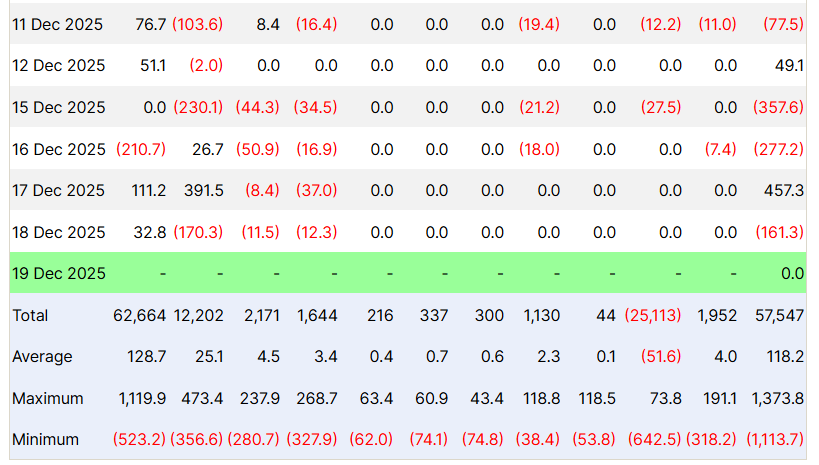Viewport: 819px width, 465px height.
Task: Click the 15 Dec 2025 row label
Action: (x=58, y=107)
